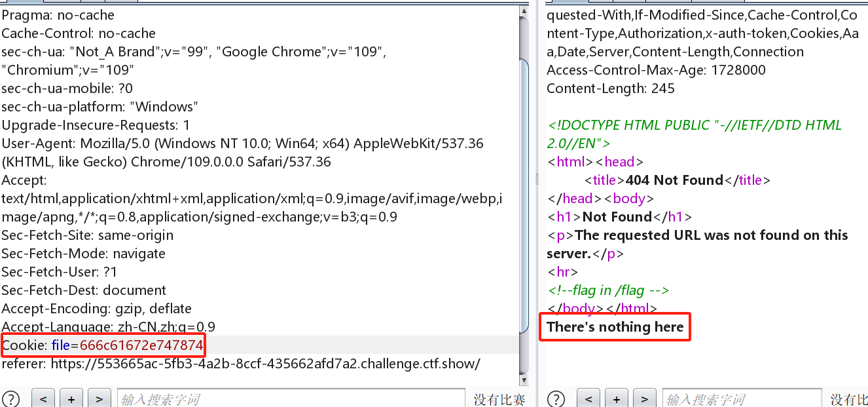Click the blue file cookie link
868x407 pixels.
pyautogui.click(x=59, y=345)
